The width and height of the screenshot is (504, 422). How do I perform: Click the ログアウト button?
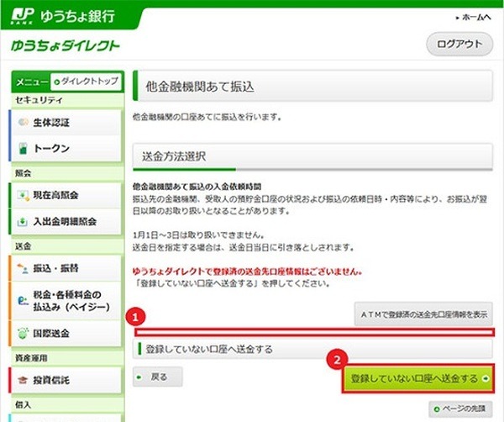tap(459, 45)
